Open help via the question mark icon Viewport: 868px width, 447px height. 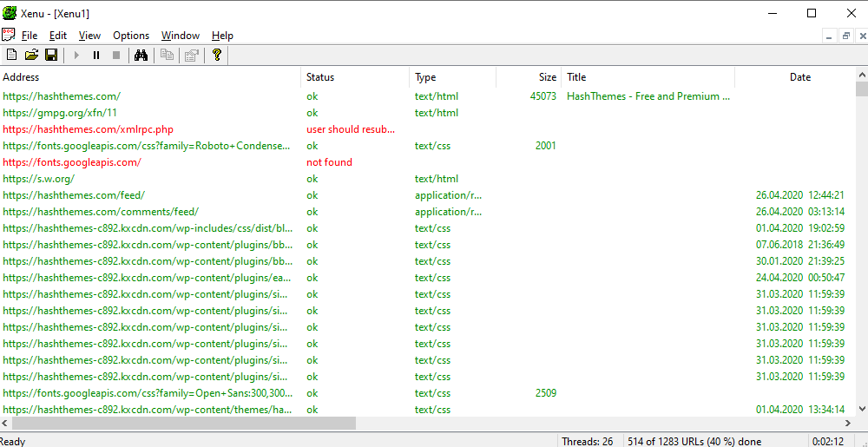click(216, 55)
